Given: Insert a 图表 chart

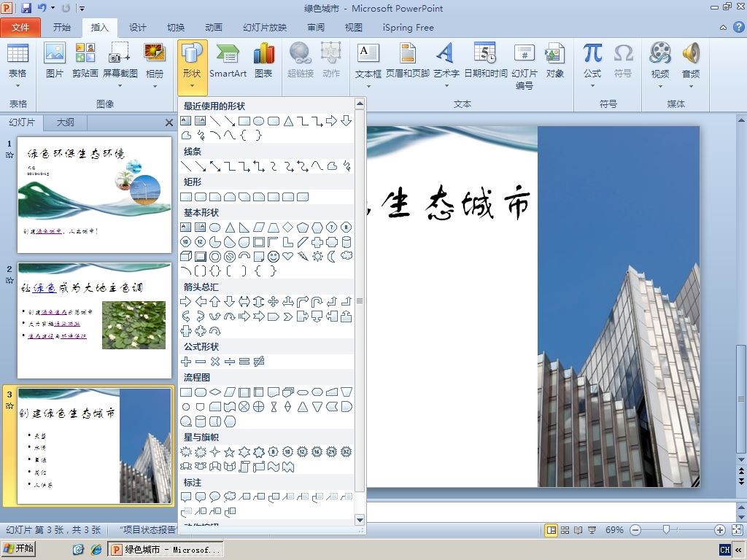Looking at the screenshot, I should [263, 60].
